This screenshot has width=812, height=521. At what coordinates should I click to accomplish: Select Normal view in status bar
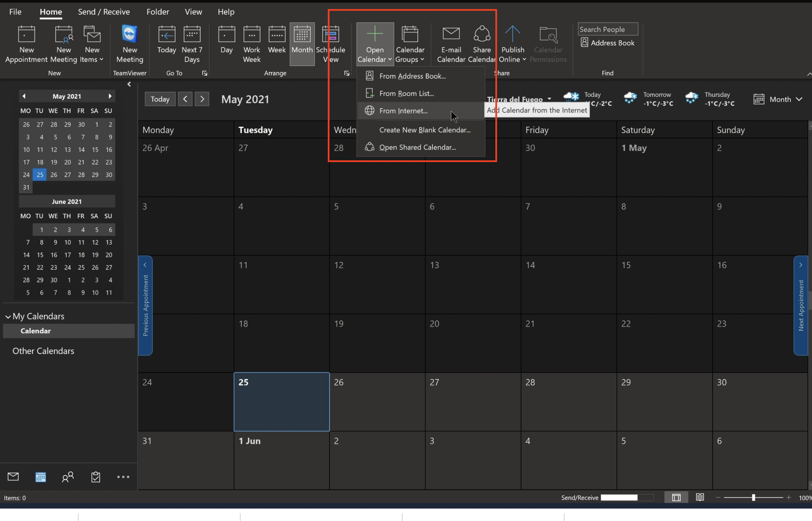676,497
